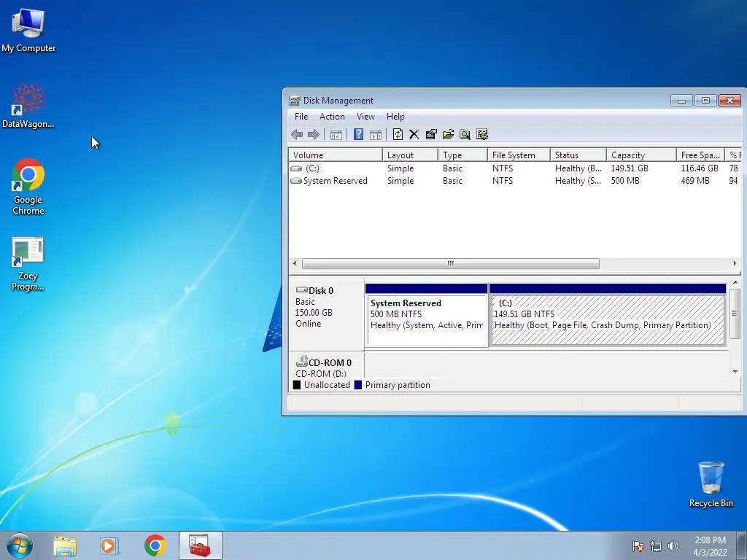Viewport: 747px width, 560px height.
Task: Select My Computer desktop icon
Action: [28, 31]
